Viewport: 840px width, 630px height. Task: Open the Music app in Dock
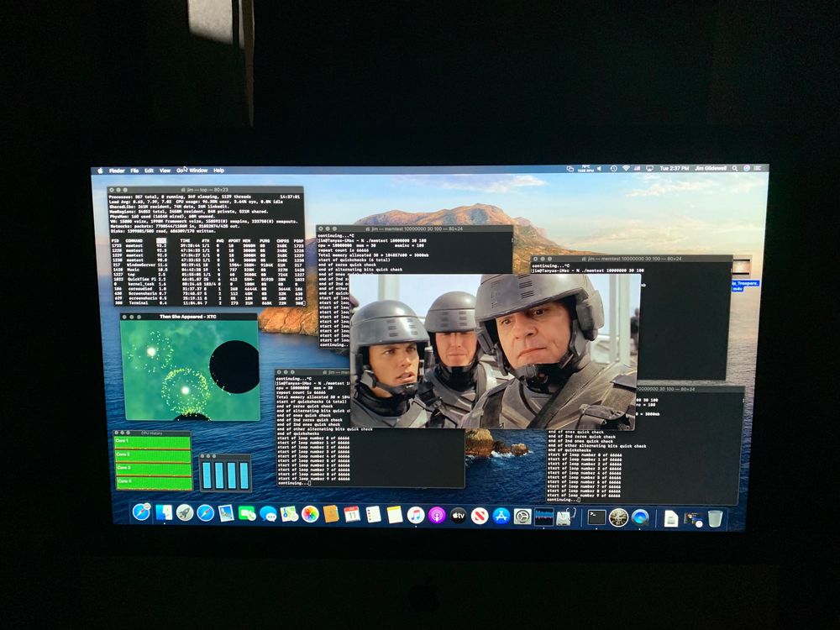point(416,515)
